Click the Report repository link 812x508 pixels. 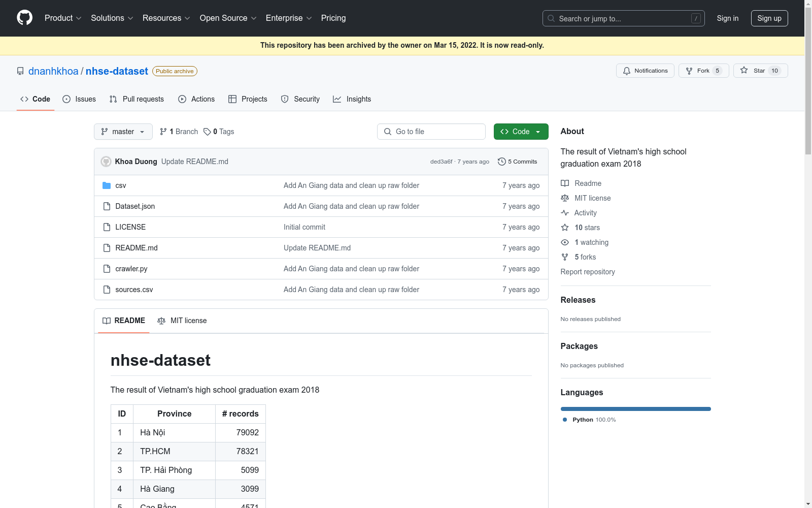click(588, 272)
